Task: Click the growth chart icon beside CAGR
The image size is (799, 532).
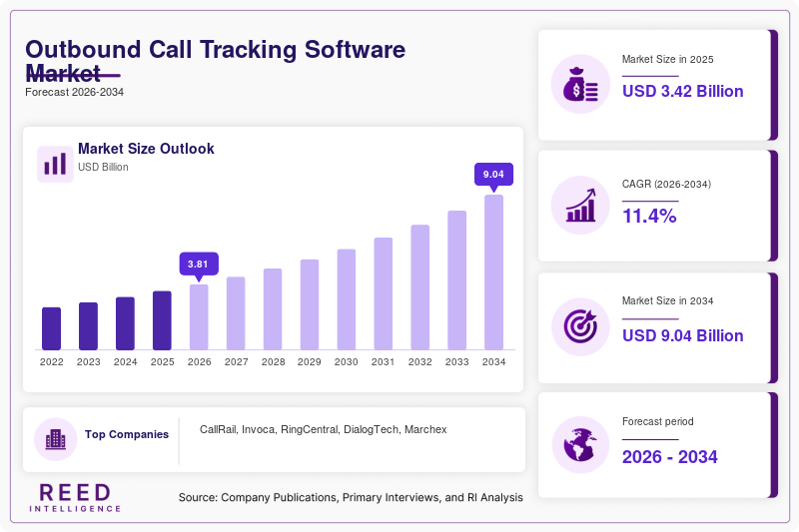Action: click(x=580, y=206)
